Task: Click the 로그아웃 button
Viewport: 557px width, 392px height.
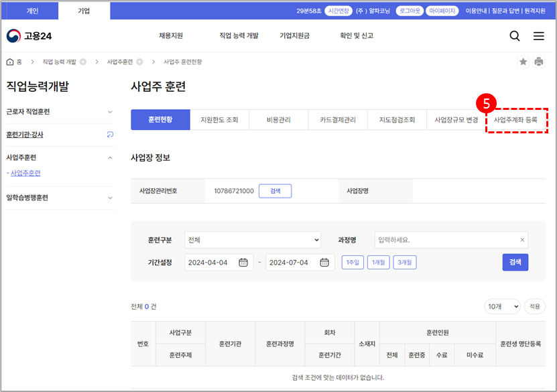Action: pos(408,11)
